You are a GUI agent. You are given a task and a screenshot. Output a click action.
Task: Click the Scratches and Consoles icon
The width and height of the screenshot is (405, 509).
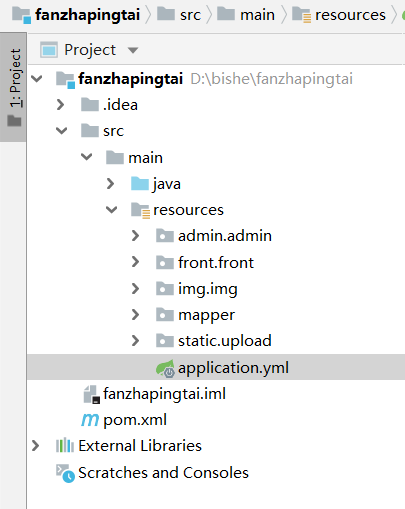(x=65, y=473)
